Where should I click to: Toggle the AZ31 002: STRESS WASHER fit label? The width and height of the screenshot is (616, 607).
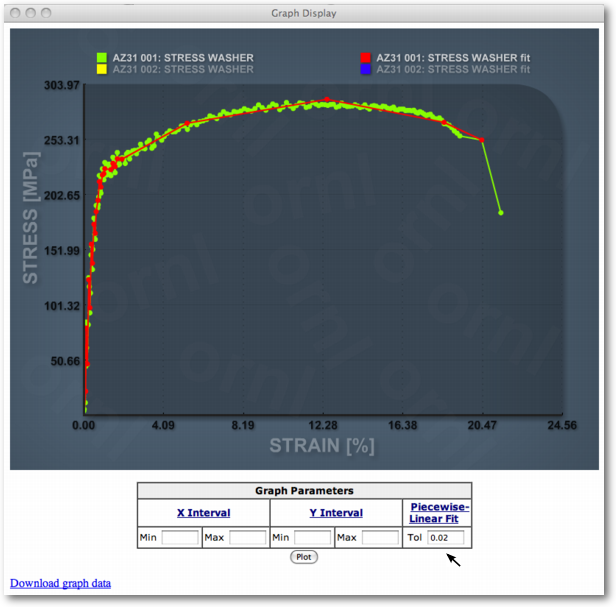(454, 70)
